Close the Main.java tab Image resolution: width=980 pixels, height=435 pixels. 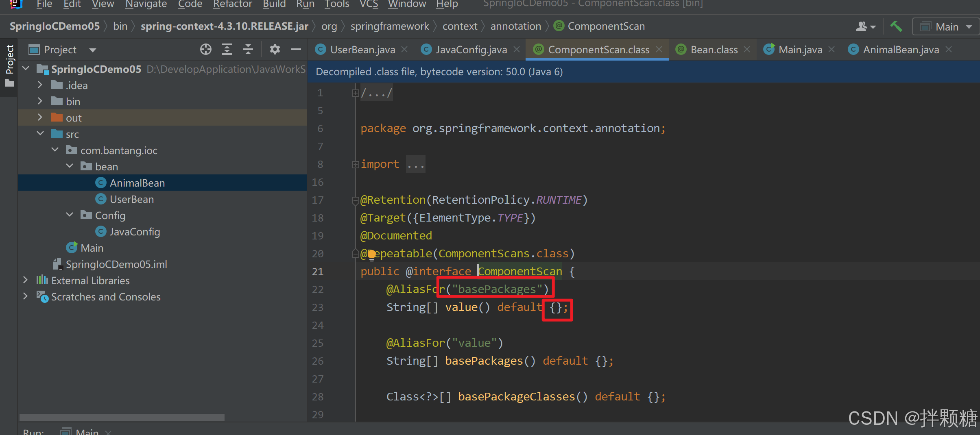point(832,49)
